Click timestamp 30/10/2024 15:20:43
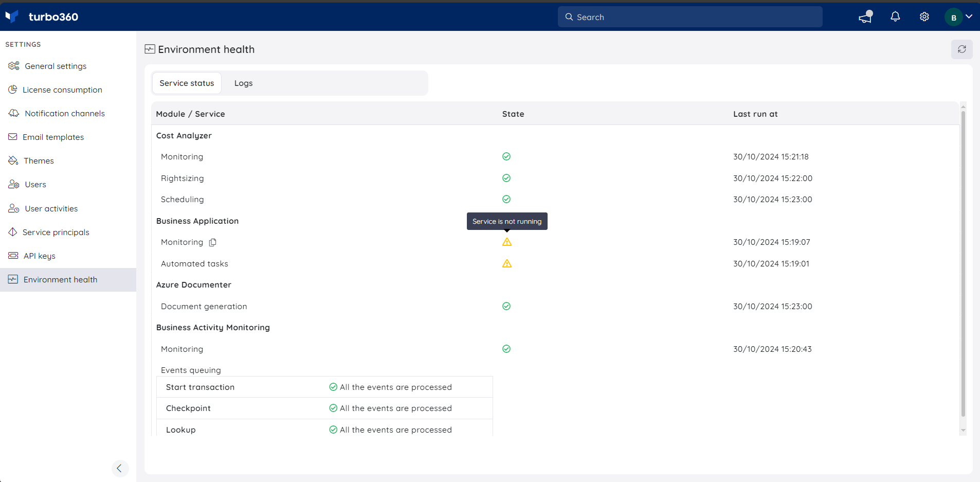Screen dimensions: 980x482 [x=772, y=349]
